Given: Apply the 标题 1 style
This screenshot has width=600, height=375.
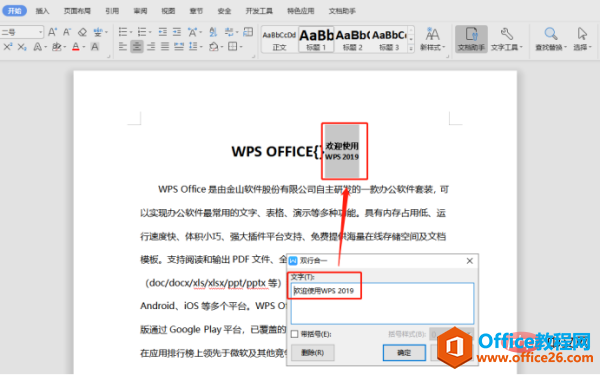Looking at the screenshot, I should click(x=316, y=39).
